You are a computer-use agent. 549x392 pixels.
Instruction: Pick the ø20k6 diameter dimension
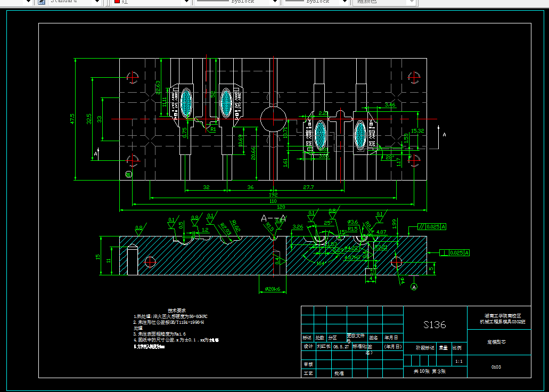coord(272,289)
